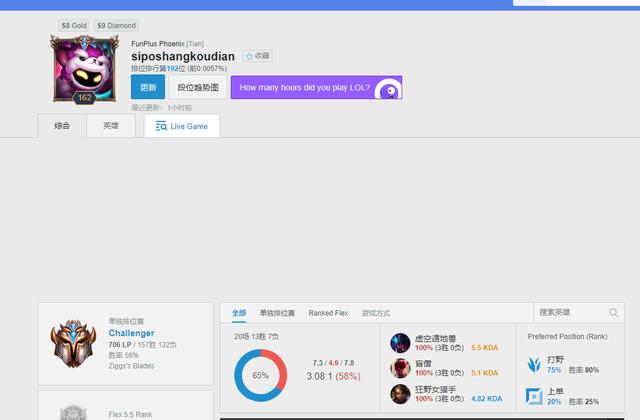Select the 单独排位赛 solo queue tab
Screen dimensions: 640x420
click(277, 313)
